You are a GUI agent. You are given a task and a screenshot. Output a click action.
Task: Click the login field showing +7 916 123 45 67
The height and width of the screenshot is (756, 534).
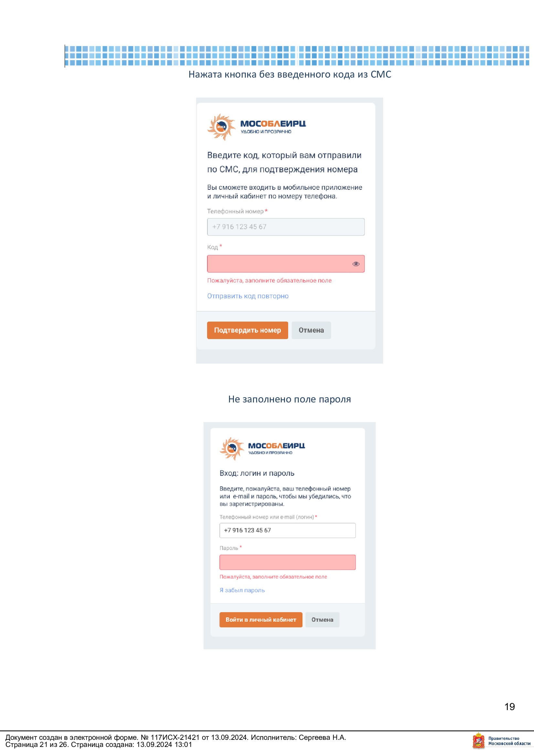click(288, 530)
